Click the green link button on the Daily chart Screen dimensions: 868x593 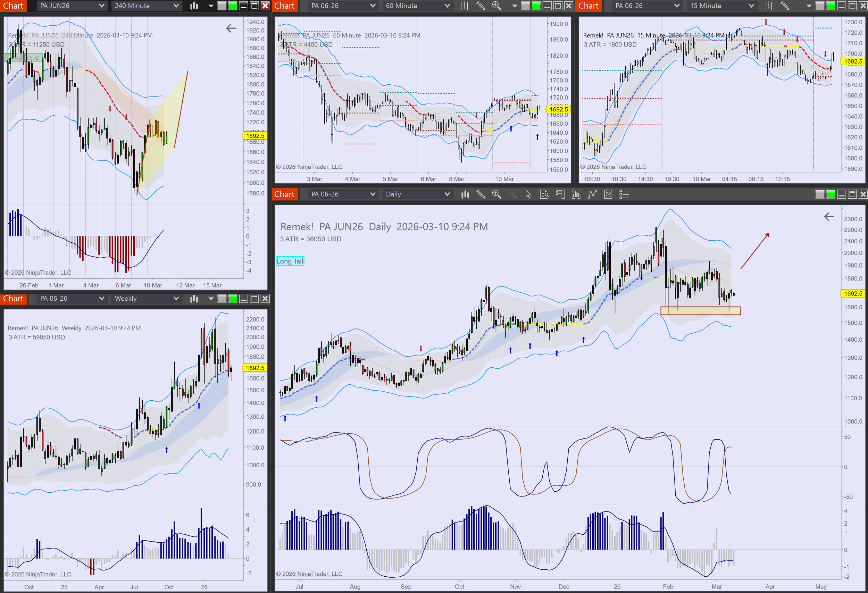[x=831, y=194]
